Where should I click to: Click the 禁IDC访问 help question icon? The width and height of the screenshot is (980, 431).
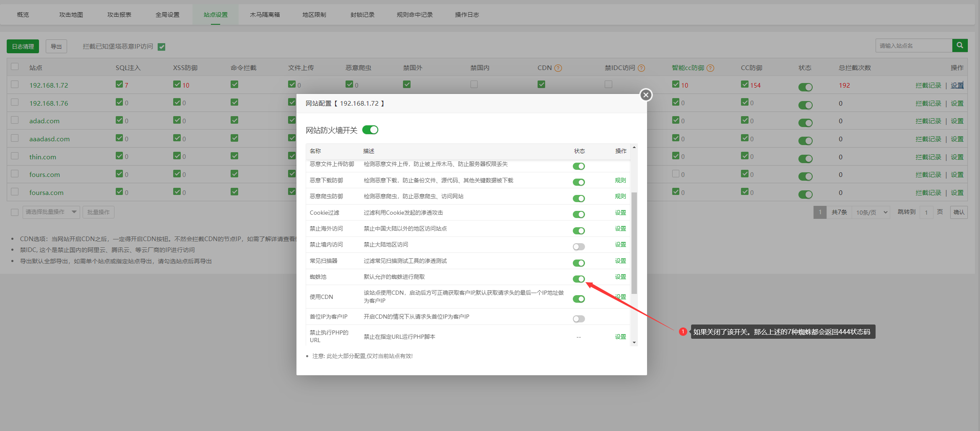coord(641,68)
